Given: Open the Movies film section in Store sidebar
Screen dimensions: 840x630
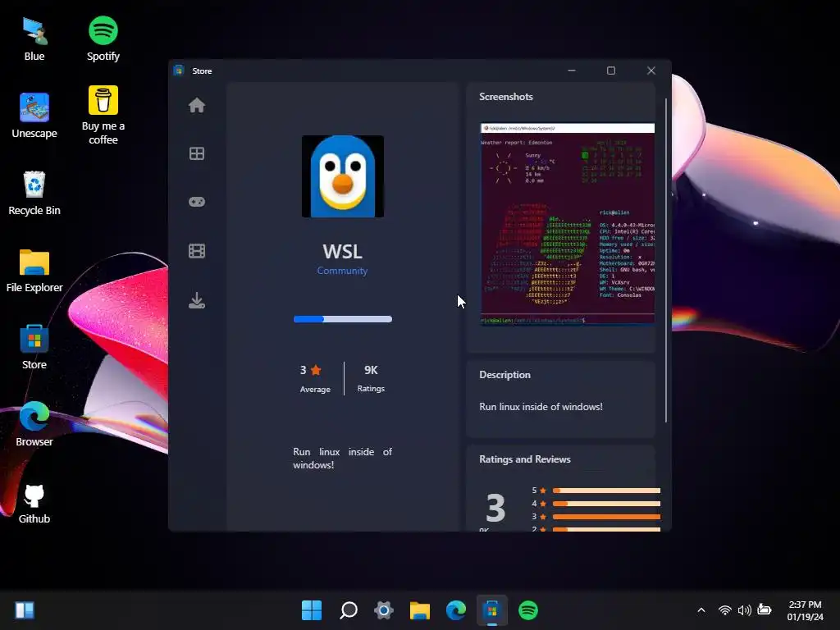Looking at the screenshot, I should pos(197,251).
